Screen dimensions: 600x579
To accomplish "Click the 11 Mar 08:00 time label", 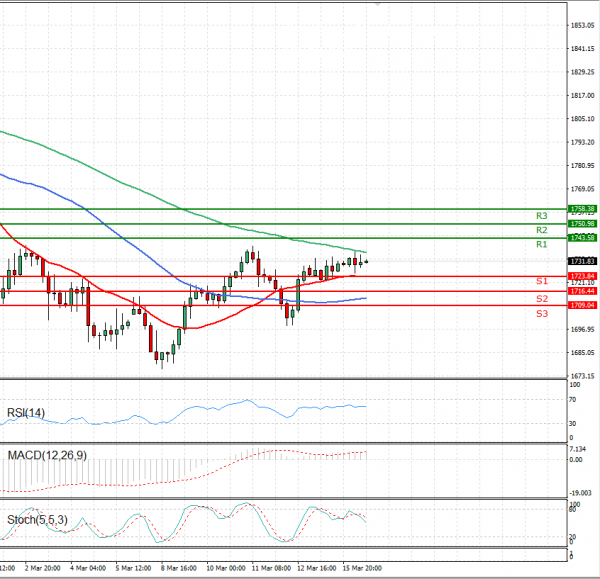I will (271, 568).
